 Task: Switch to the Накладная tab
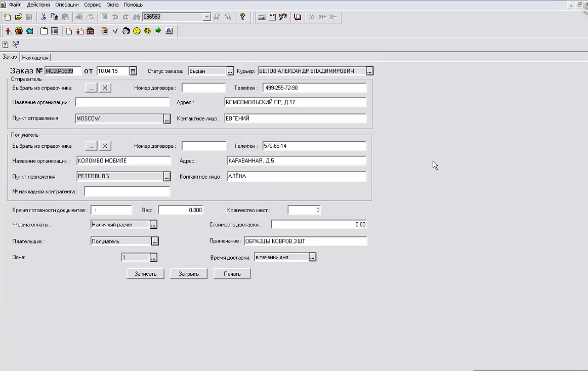(35, 58)
